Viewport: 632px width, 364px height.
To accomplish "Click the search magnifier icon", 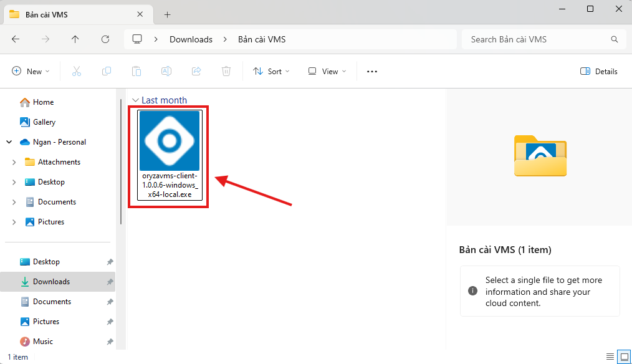I will (x=615, y=39).
